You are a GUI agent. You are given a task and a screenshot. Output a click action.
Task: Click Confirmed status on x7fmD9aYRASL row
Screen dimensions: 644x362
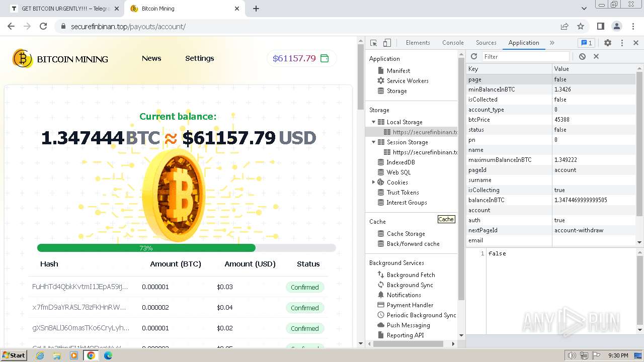pyautogui.click(x=304, y=308)
